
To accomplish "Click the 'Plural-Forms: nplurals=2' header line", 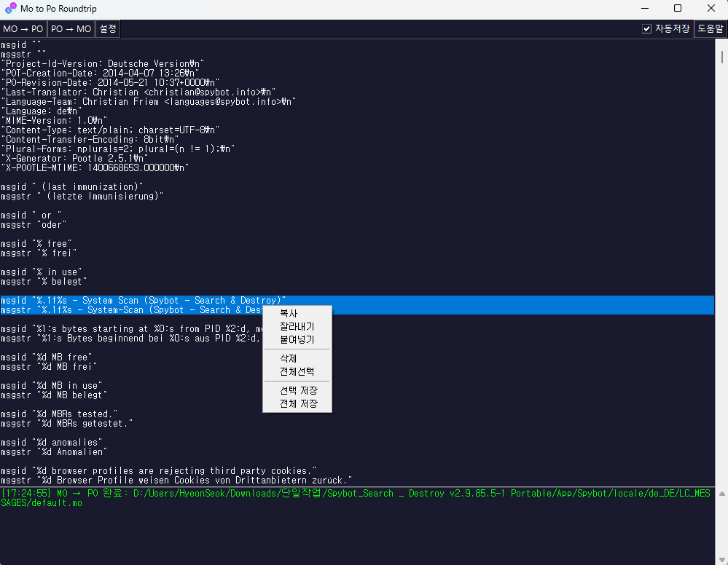I will click(118, 149).
